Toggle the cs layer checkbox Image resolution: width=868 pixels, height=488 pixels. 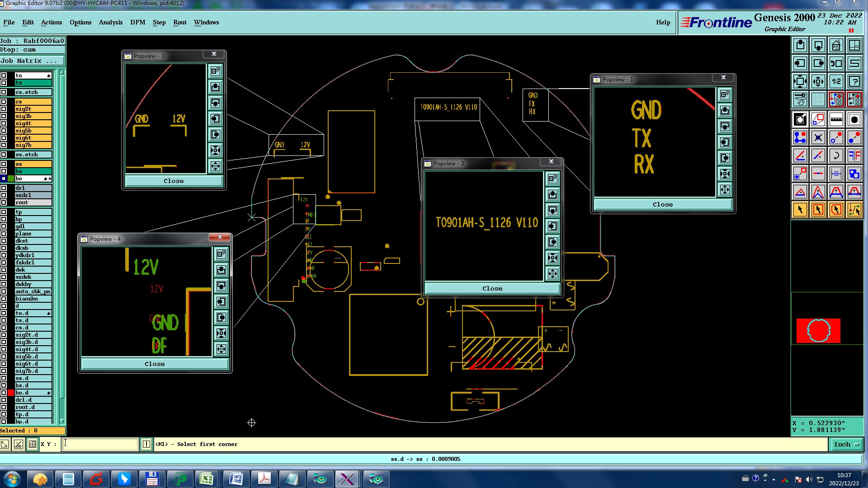4,102
